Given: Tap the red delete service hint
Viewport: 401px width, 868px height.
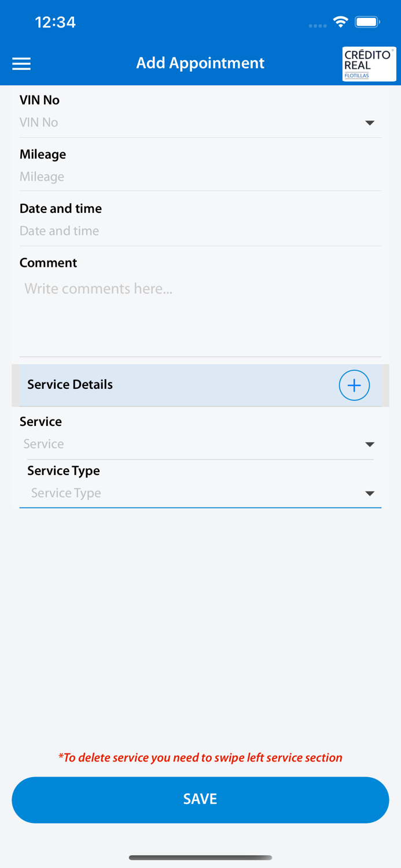Looking at the screenshot, I should coord(200,757).
